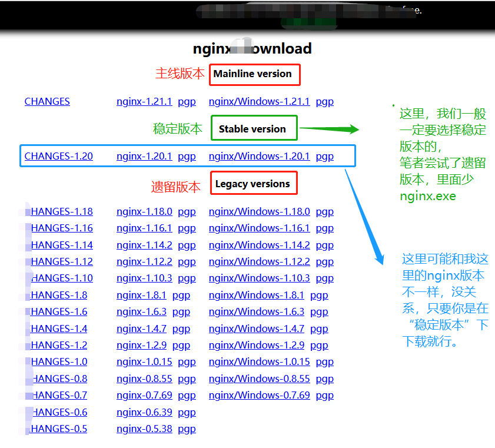Click the Stable version button
This screenshot has height=448, width=495.
[254, 128]
